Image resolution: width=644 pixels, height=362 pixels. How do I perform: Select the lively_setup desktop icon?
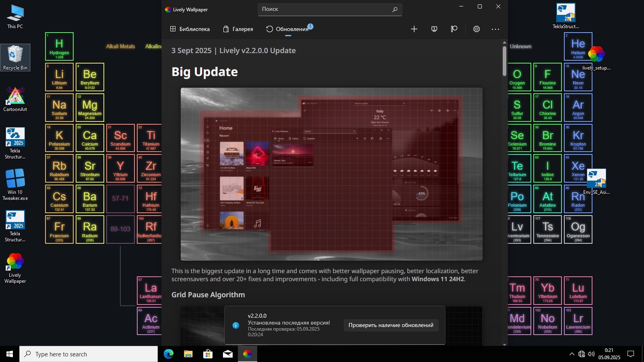[596, 58]
